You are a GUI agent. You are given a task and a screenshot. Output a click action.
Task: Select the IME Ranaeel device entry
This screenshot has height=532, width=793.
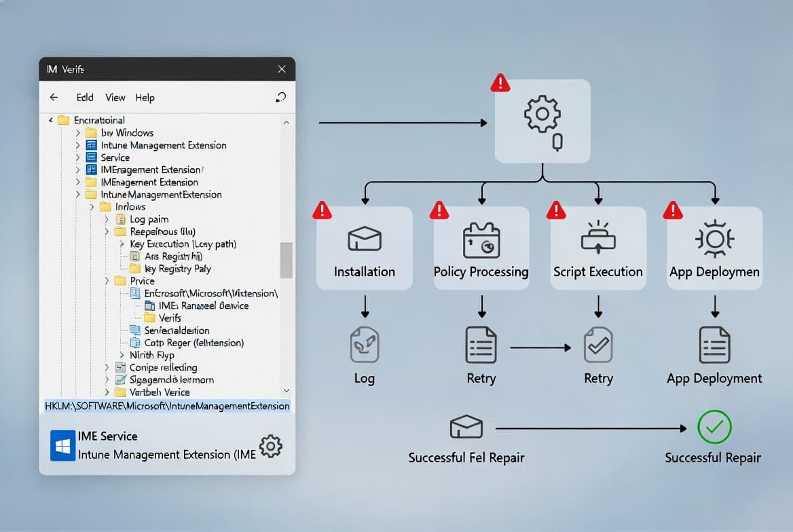[x=196, y=305]
